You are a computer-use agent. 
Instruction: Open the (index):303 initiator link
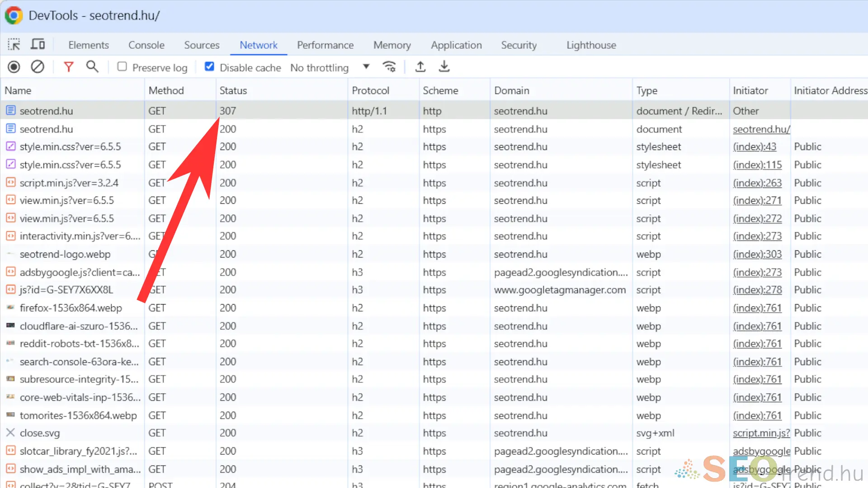click(x=757, y=254)
